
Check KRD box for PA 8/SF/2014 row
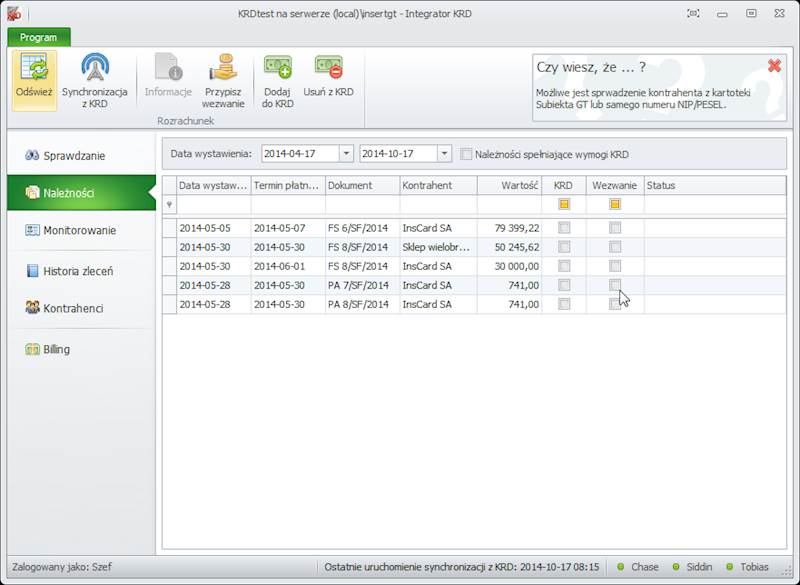click(564, 304)
